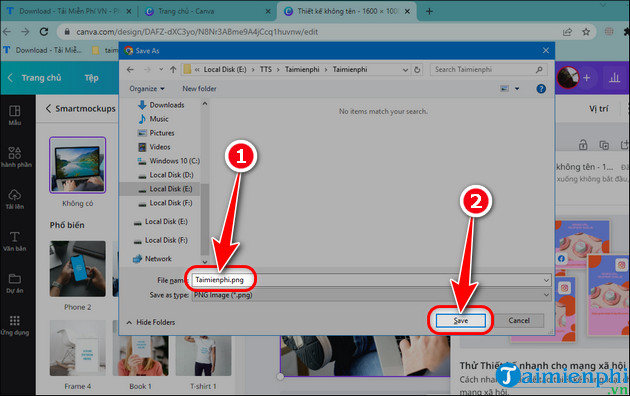
Task: Close the Save As dialog
Action: pos(545,51)
